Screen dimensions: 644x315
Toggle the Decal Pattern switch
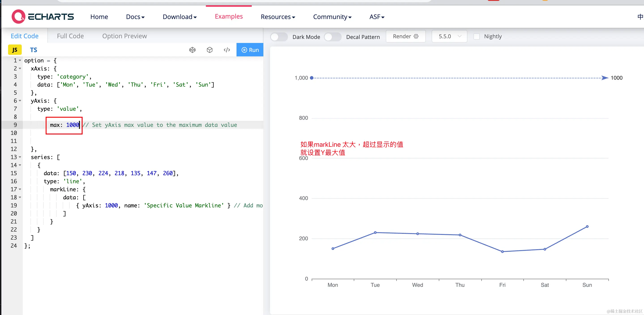[333, 37]
